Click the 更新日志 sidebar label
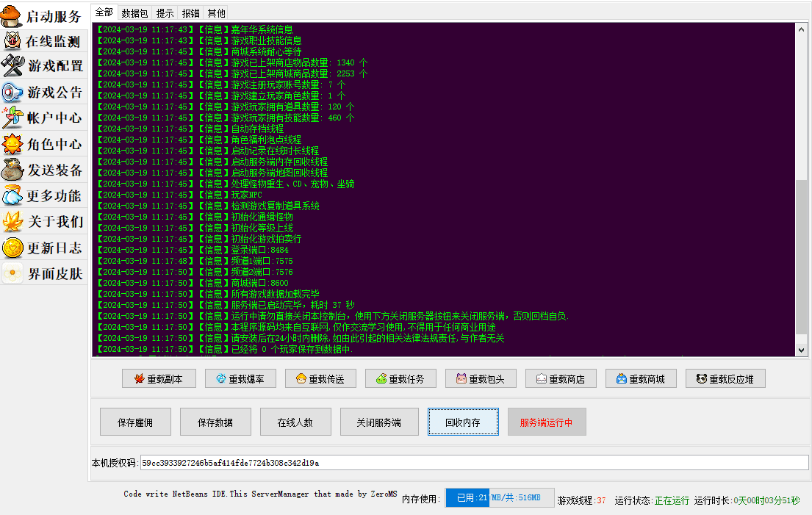Image resolution: width=812 pixels, height=515 pixels. point(54,248)
